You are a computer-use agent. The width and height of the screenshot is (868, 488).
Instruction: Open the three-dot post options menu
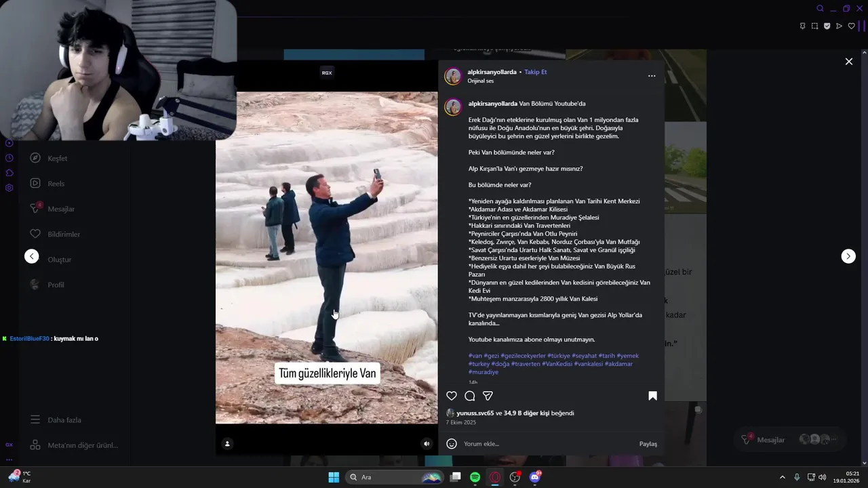point(652,76)
